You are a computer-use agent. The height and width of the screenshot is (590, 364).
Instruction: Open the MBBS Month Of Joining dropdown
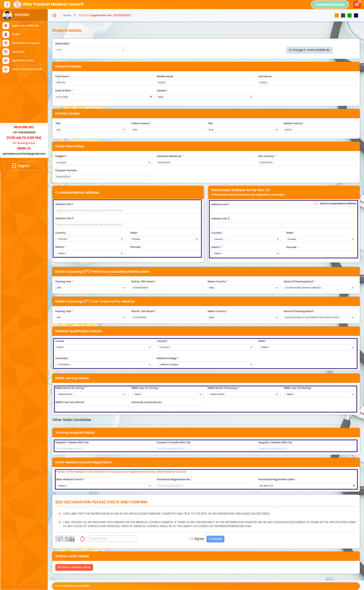pyautogui.click(x=91, y=394)
